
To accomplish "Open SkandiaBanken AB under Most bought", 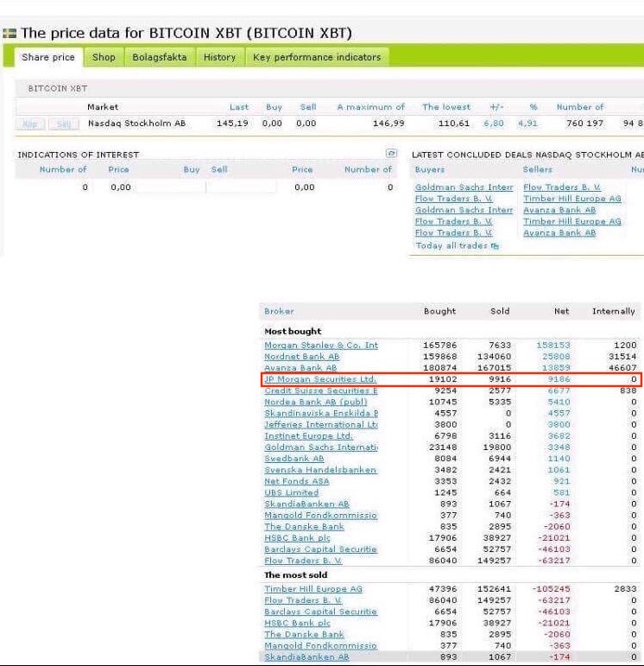I will 306,504.
